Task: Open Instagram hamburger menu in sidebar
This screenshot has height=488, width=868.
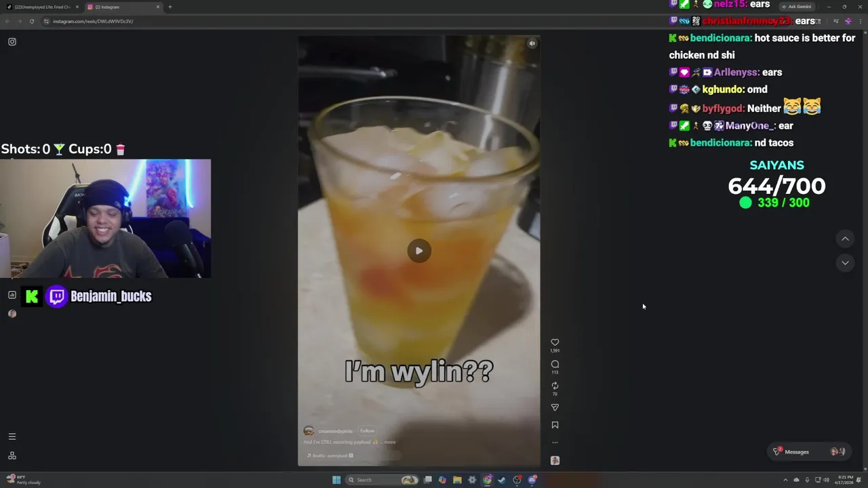Action: [12, 436]
